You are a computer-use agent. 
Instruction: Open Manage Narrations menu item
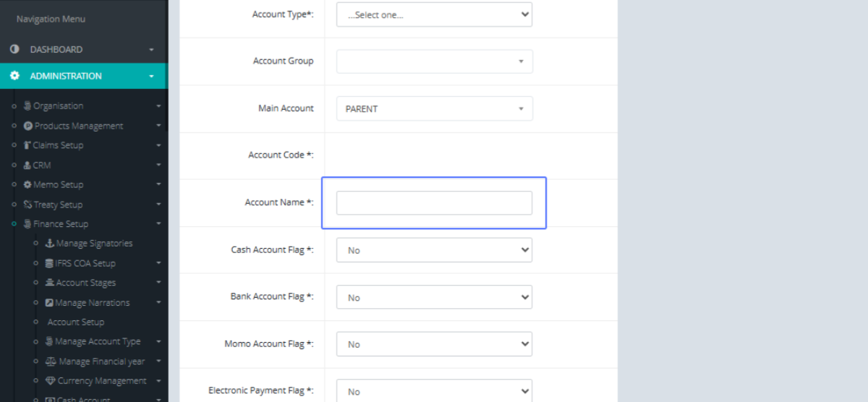pos(92,303)
